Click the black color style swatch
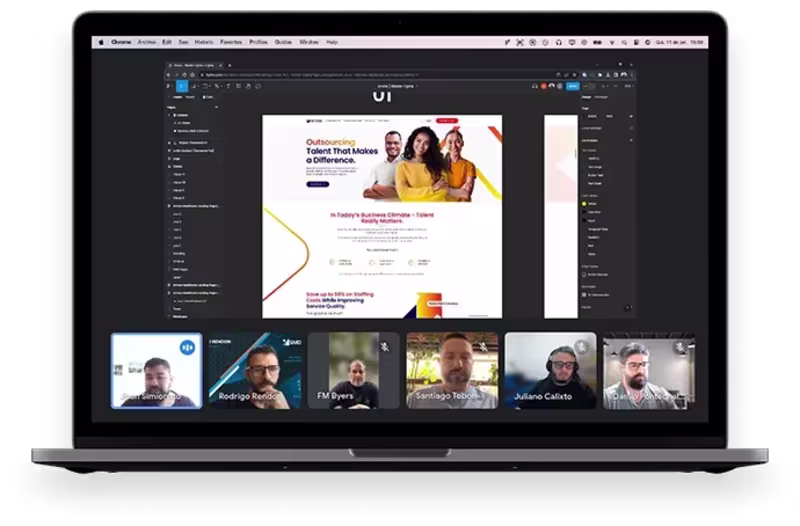 pos(584,220)
